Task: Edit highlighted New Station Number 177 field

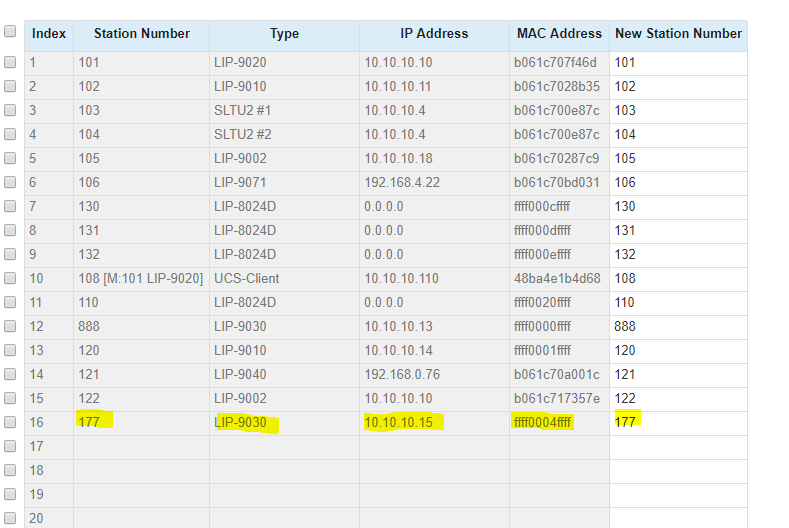Action: [x=678, y=423]
